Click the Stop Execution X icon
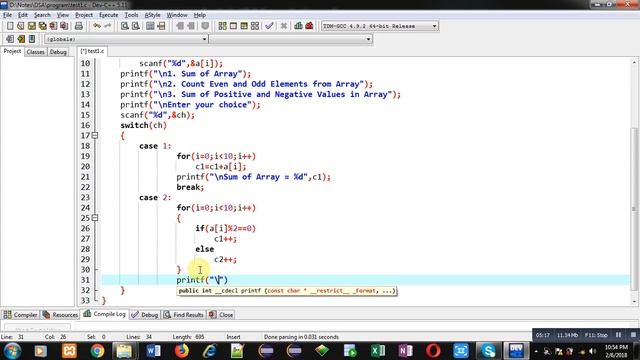This screenshot has width=640, height=360. pyautogui.click(x=284, y=26)
